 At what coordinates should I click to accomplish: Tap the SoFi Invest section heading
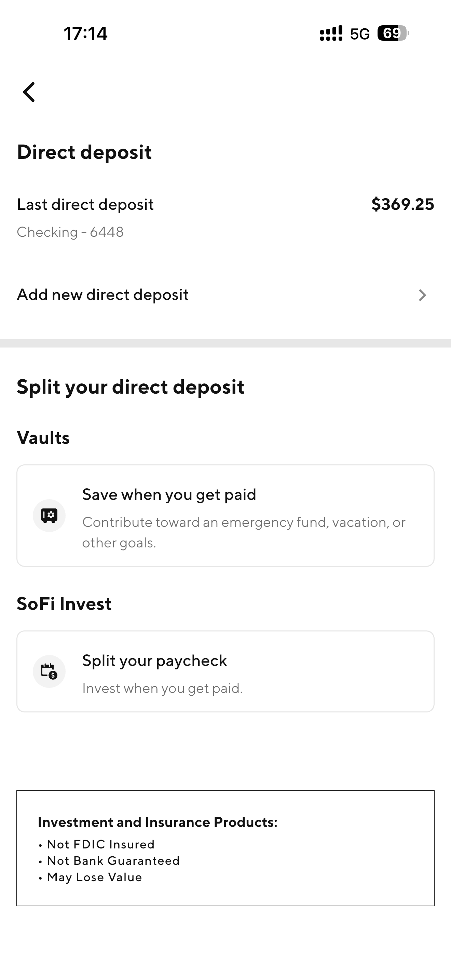(x=64, y=604)
